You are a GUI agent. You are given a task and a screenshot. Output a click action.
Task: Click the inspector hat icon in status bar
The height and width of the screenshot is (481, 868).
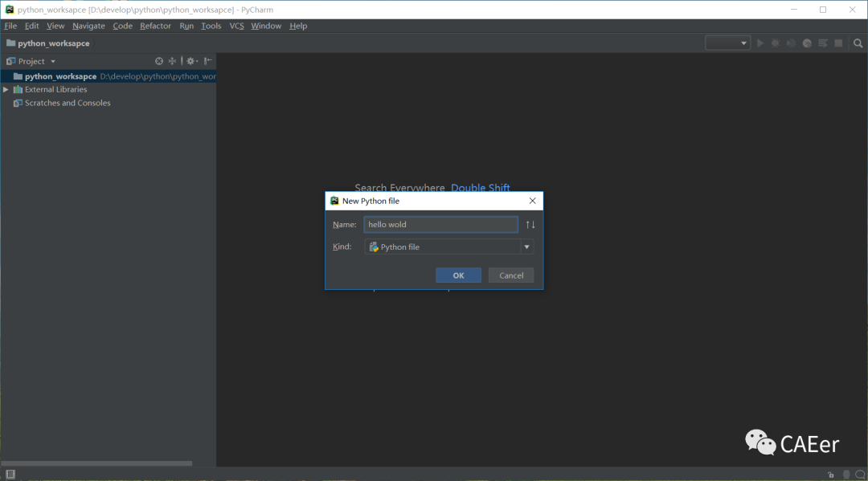tap(845, 475)
